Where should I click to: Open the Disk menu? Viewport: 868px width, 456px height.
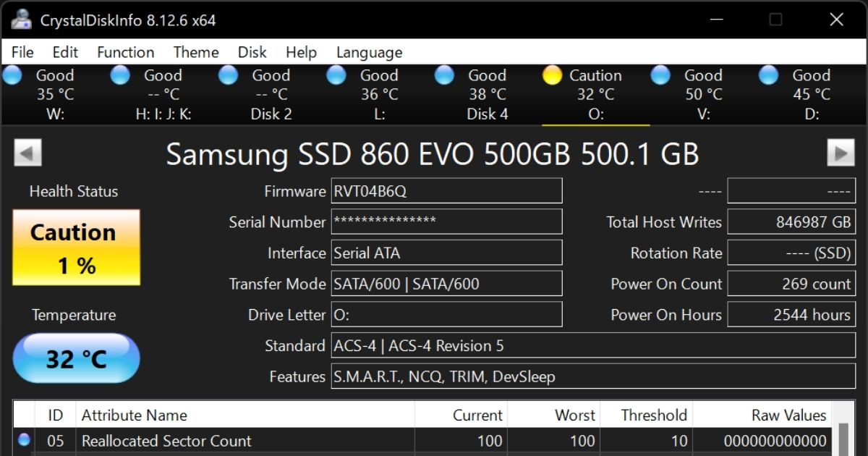252,52
